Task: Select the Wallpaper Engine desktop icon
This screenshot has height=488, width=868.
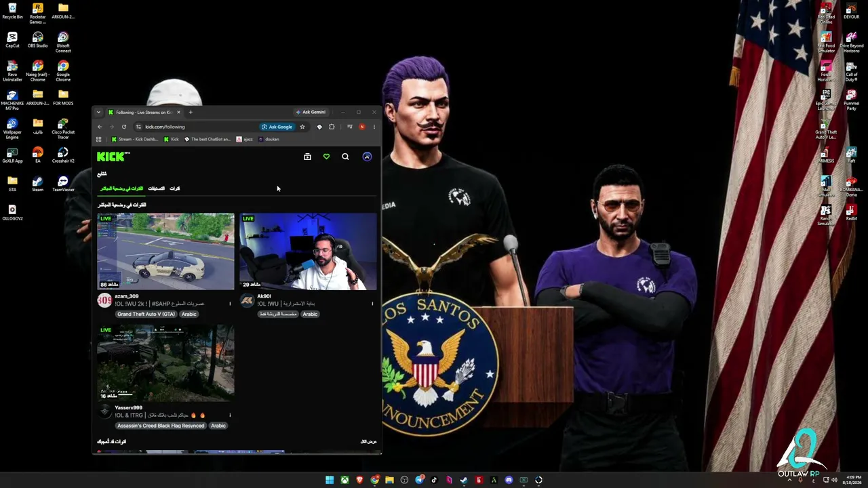Action: [x=12, y=128]
